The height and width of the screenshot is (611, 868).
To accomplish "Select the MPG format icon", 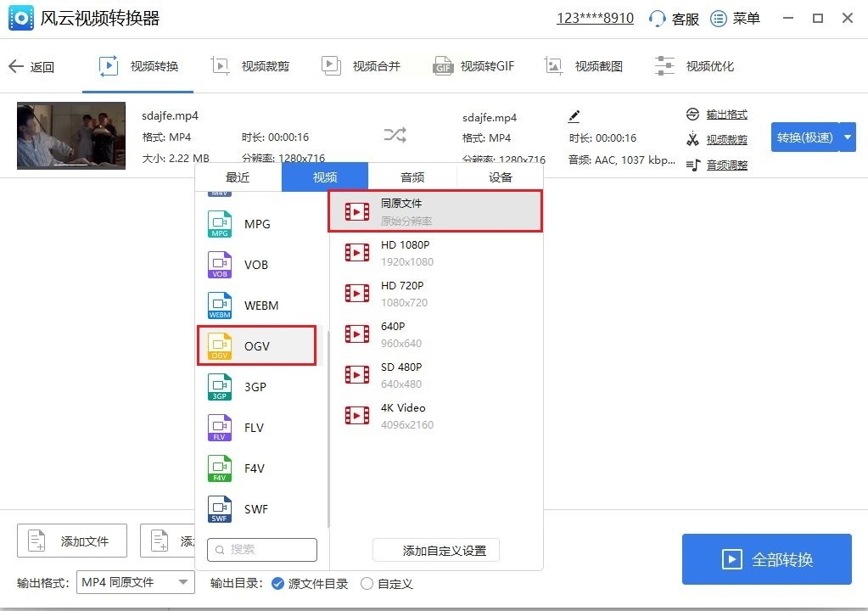I will [x=220, y=223].
